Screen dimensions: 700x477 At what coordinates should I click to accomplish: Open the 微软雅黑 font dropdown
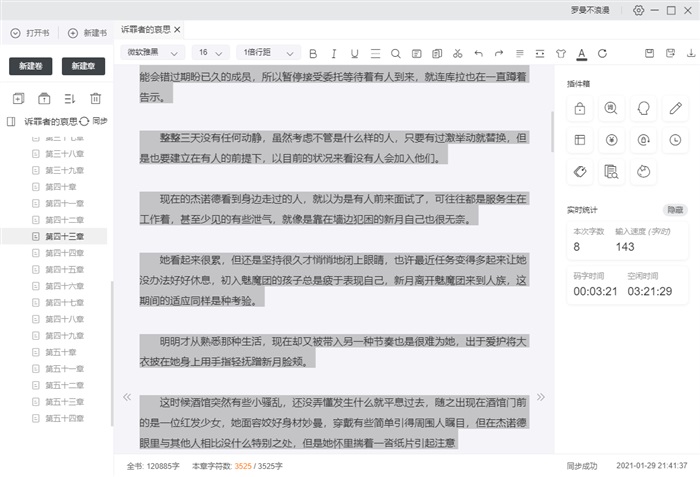pos(153,53)
